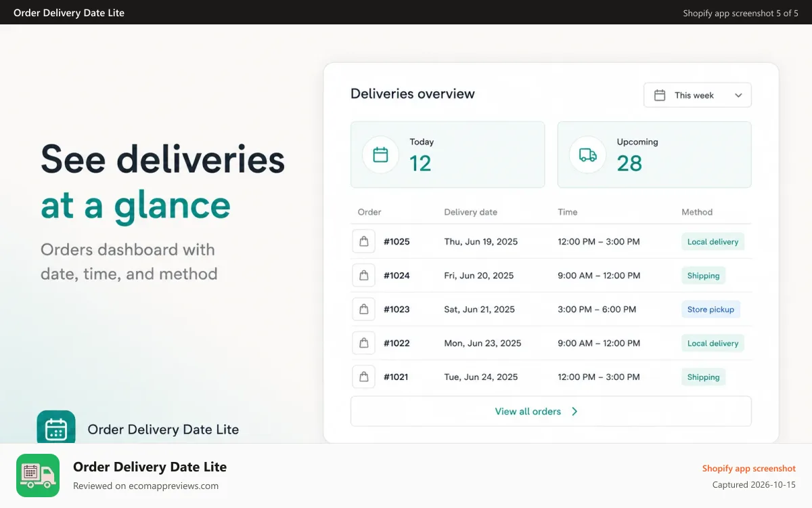This screenshot has height=508, width=812.
Task: Click the Time column header
Action: [x=567, y=212]
